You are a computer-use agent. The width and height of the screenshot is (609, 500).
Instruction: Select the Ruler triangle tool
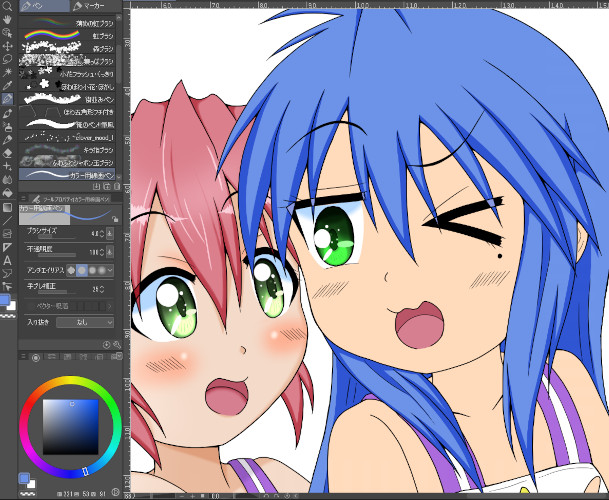(7, 247)
